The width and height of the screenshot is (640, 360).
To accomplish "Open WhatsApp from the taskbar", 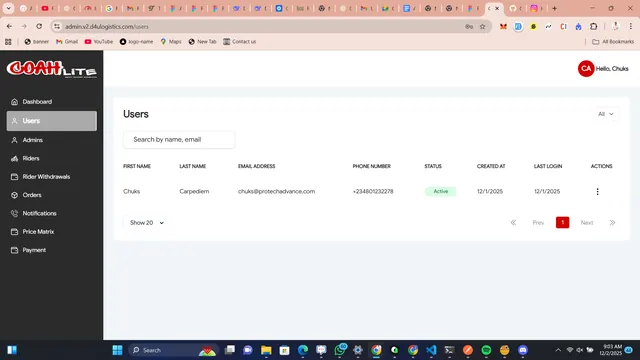I will (340, 350).
